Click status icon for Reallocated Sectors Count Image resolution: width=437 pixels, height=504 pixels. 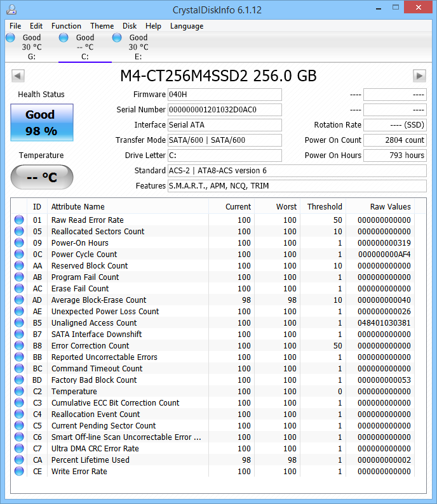(x=19, y=231)
